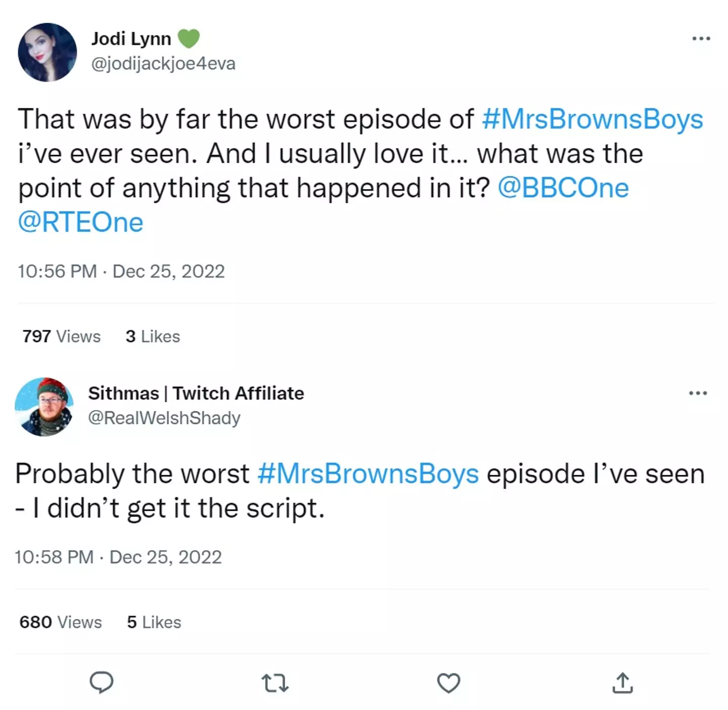View the 5 Likes list
The height and width of the screenshot is (710, 728).
click(154, 622)
